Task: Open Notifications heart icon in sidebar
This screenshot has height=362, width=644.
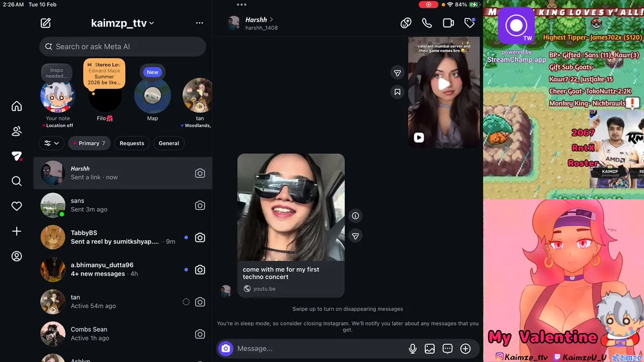Action: (17, 206)
